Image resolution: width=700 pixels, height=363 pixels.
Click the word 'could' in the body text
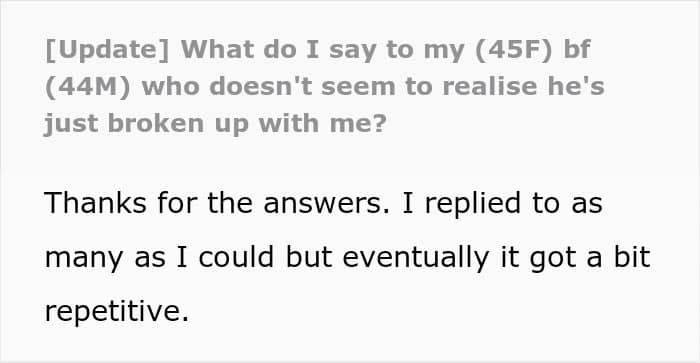236,257
